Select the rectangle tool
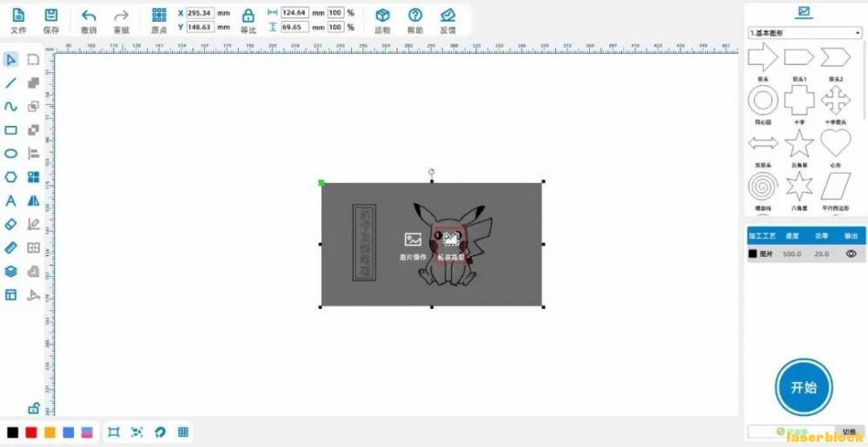This screenshot has width=868, height=447. tap(11, 130)
